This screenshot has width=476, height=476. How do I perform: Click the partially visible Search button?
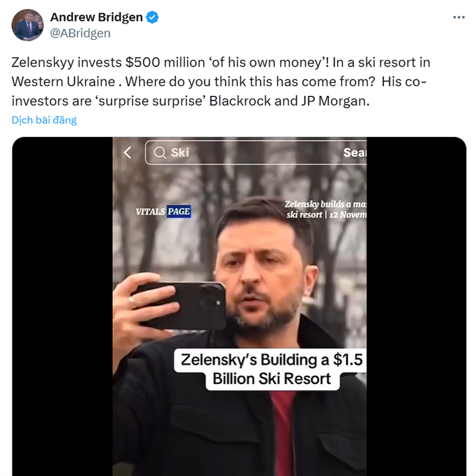pos(355,153)
